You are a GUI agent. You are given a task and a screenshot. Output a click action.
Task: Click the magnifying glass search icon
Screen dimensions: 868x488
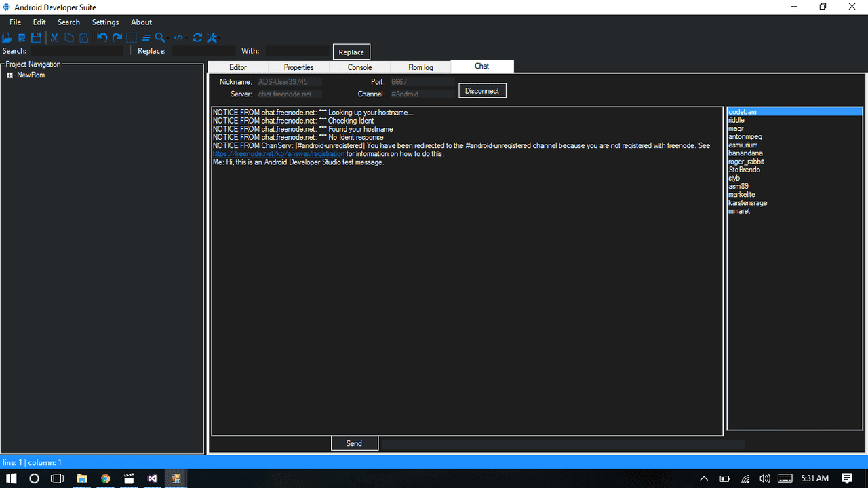159,38
